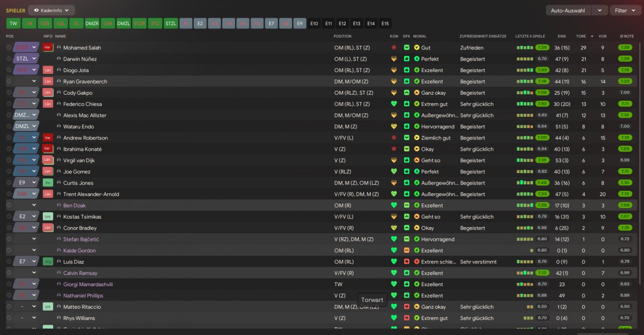Click last 5 games form bar for Ben Doak

pos(525,206)
